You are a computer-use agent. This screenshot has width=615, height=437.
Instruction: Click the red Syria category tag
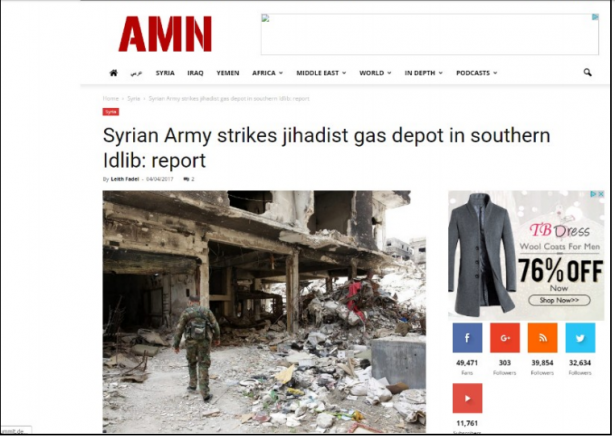(111, 112)
